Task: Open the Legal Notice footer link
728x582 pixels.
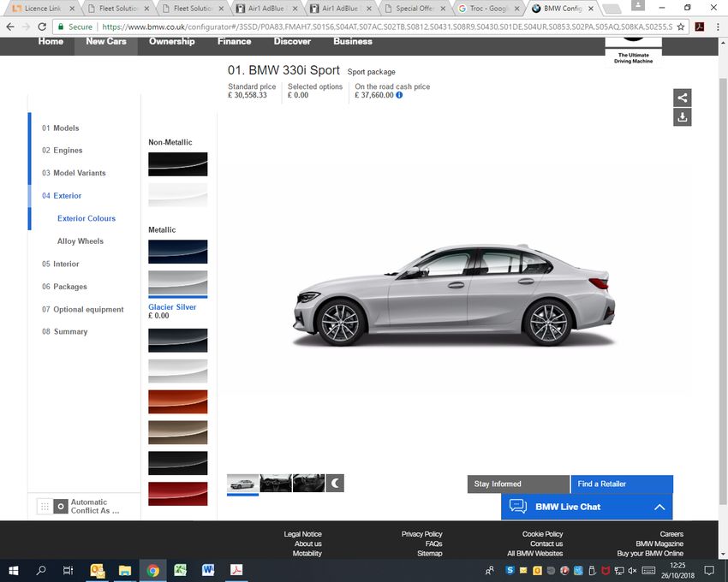Action: coord(302,534)
